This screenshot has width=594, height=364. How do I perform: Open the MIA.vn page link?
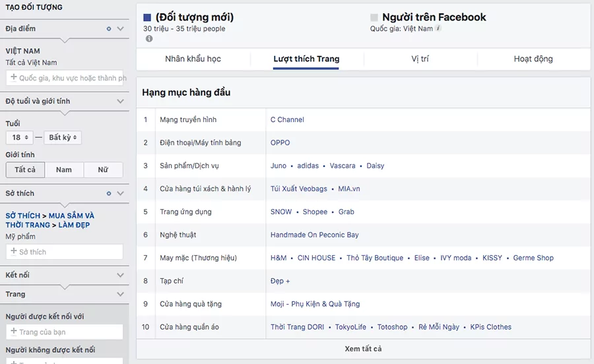click(x=349, y=189)
